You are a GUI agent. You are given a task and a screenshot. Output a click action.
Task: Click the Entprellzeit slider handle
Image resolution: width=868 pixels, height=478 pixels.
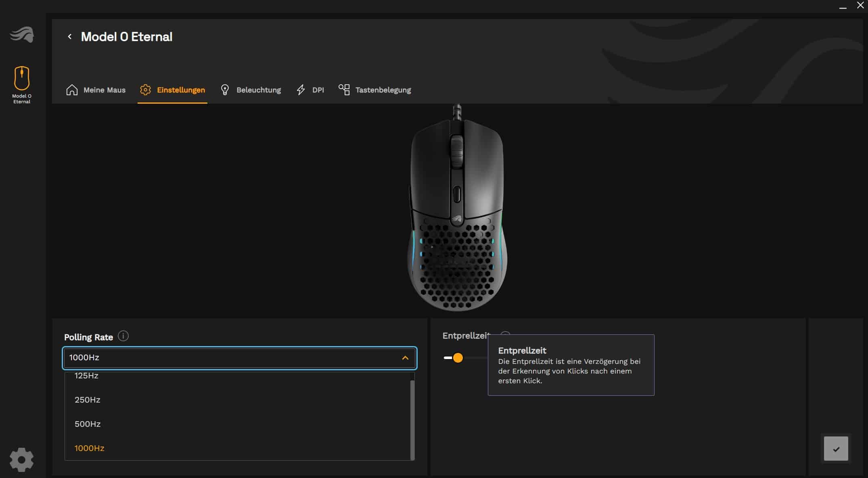coord(458,358)
